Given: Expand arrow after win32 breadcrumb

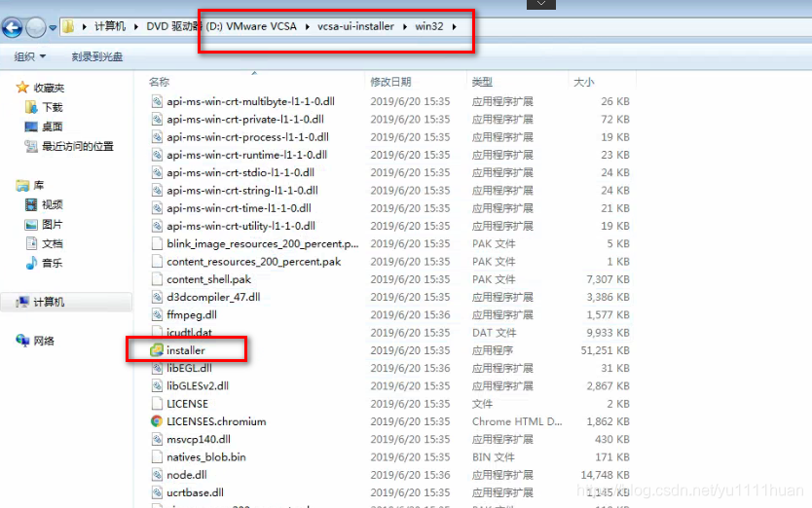Looking at the screenshot, I should coord(454,26).
